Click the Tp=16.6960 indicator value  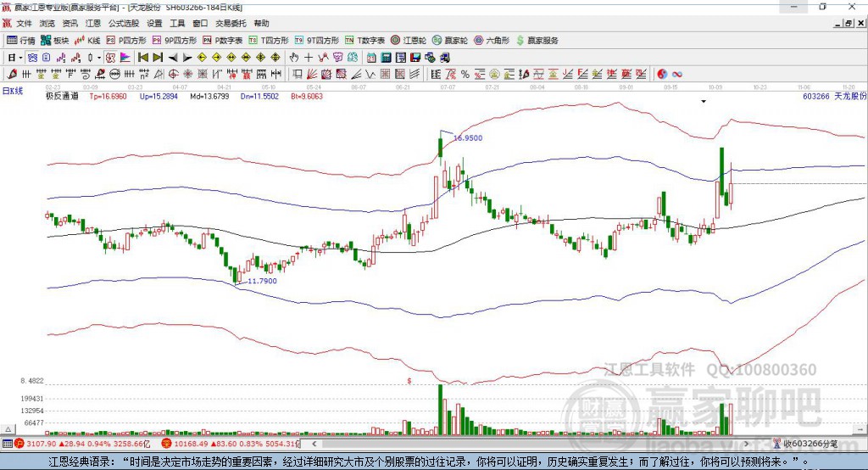tap(108, 97)
